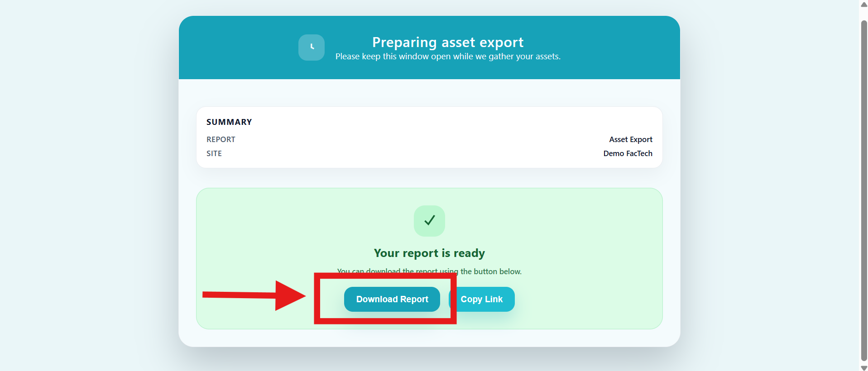Screen dimensions: 868x371
Task: Click the clock icon in the header
Action: [x=312, y=48]
